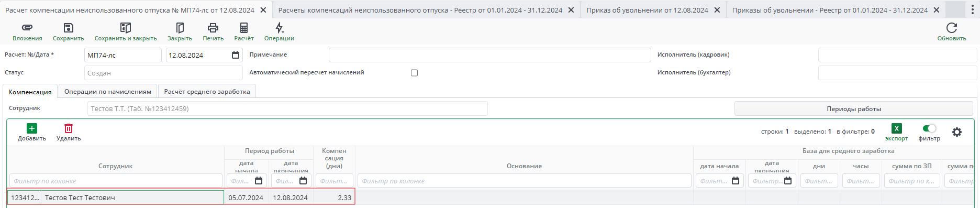980x208 pixels.
Task: Open the Вложения attachments icon
Action: pyautogui.click(x=27, y=28)
